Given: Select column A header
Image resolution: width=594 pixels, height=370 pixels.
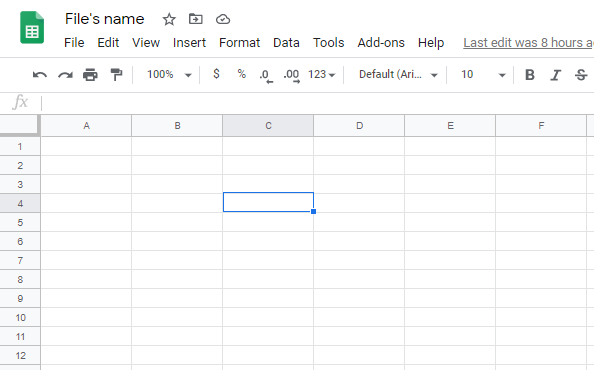Looking at the screenshot, I should point(86,126).
